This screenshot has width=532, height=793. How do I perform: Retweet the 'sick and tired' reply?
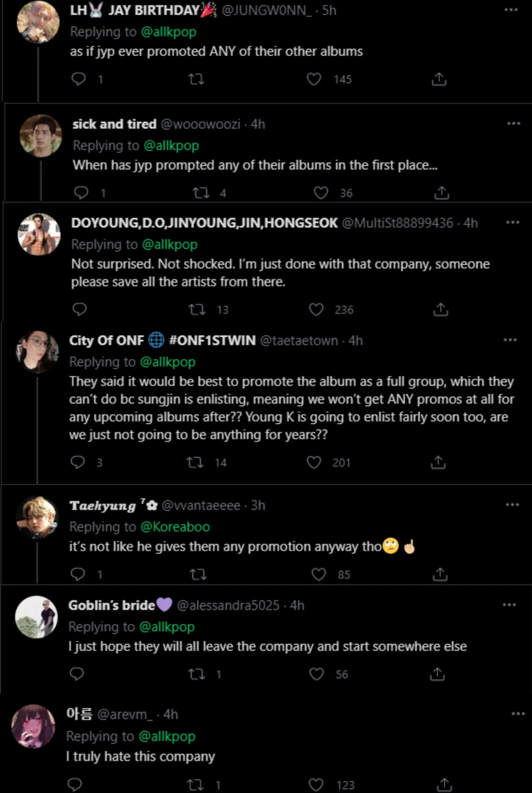201,193
